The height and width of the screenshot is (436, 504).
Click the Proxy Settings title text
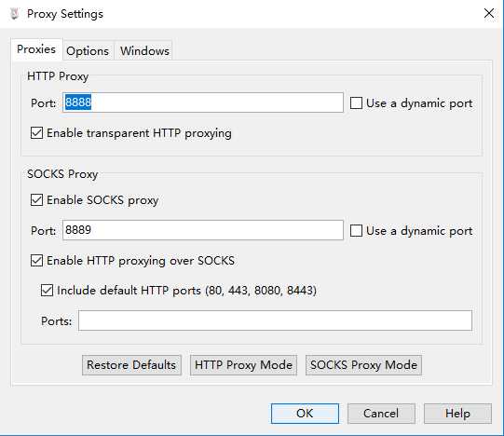point(65,14)
